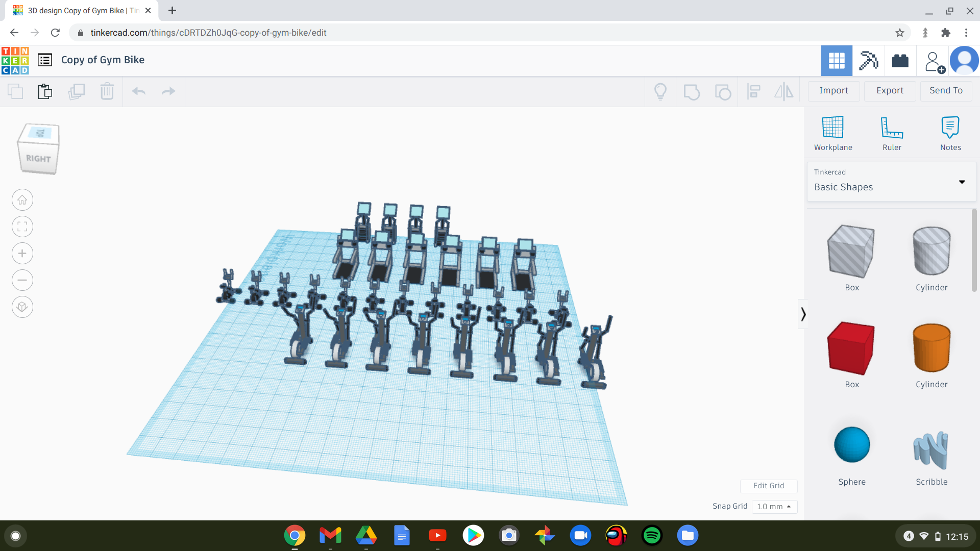This screenshot has height=551, width=980.
Task: Click the mirror objects icon
Action: click(784, 90)
